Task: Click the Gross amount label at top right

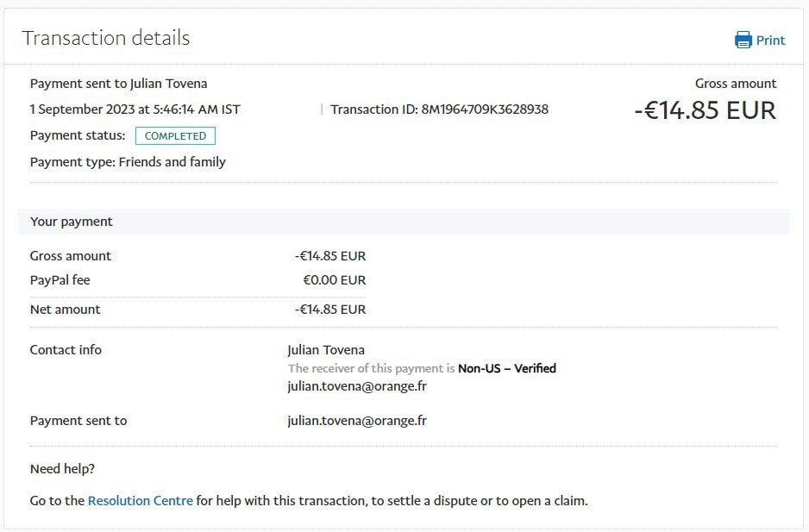Action: coord(736,84)
